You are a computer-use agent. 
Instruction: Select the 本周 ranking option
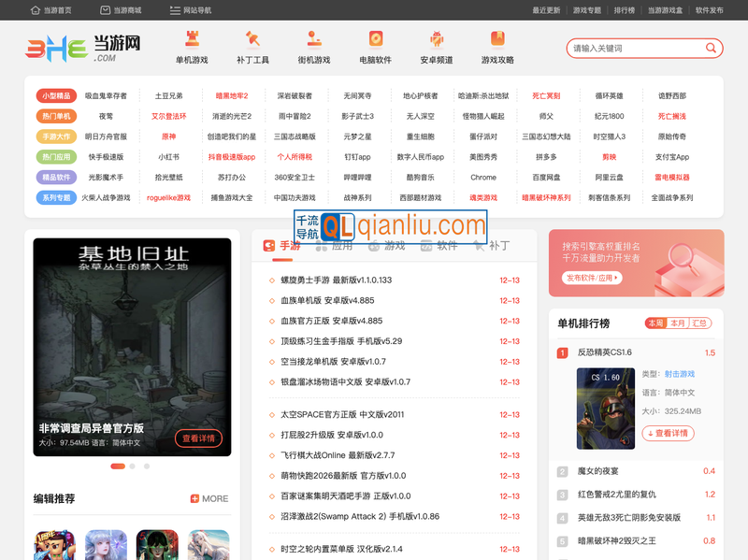[x=655, y=323]
